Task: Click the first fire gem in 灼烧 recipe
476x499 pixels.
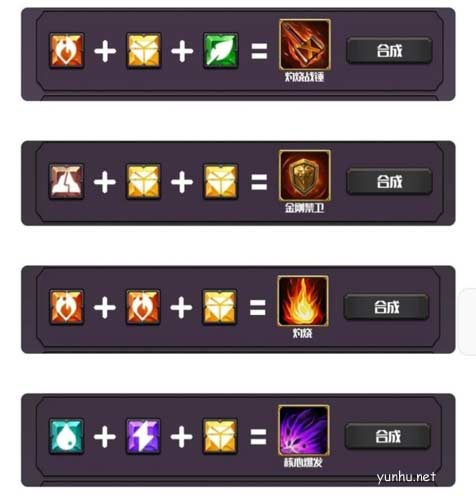Action: 66,307
